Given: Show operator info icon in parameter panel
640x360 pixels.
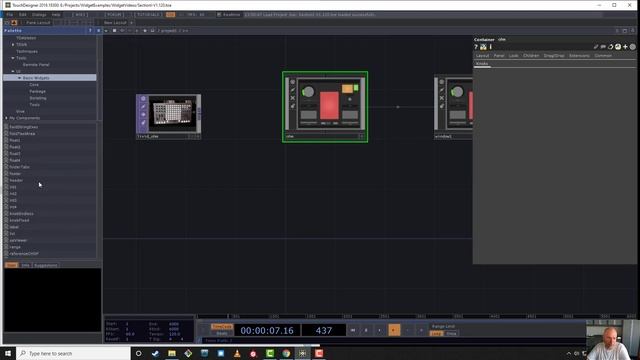Looking at the screenshot, I should tap(490, 47).
